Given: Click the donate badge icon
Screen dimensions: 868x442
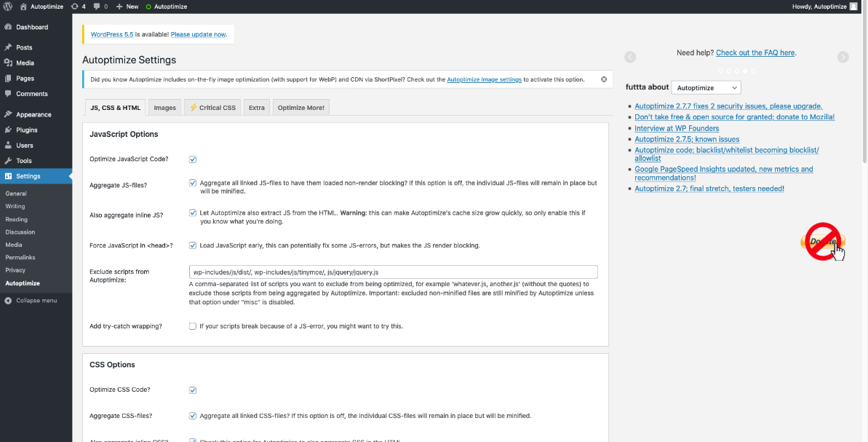Looking at the screenshot, I should [x=822, y=242].
